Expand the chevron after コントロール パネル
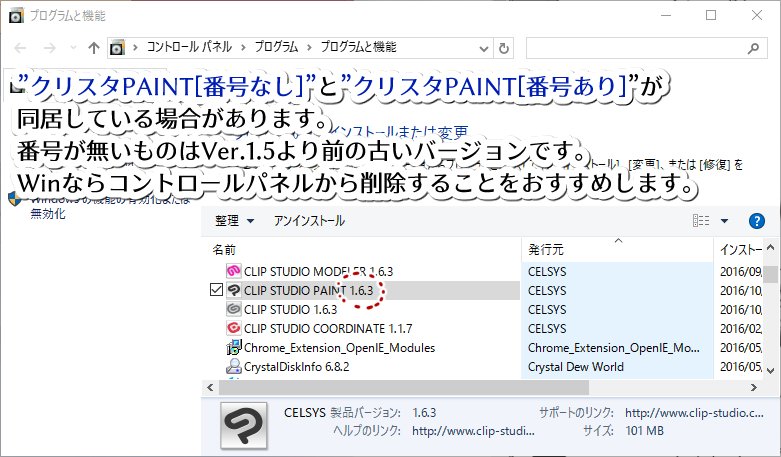This screenshot has width=781, height=457. [x=243, y=48]
